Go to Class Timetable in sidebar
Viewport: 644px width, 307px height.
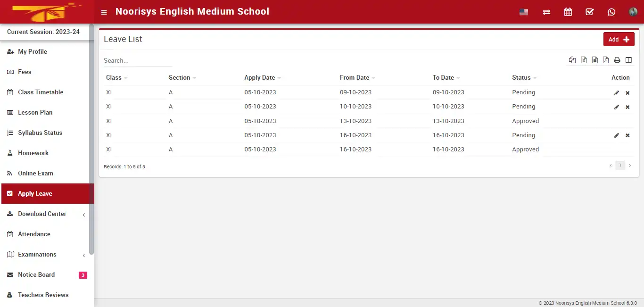pyautogui.click(x=41, y=92)
